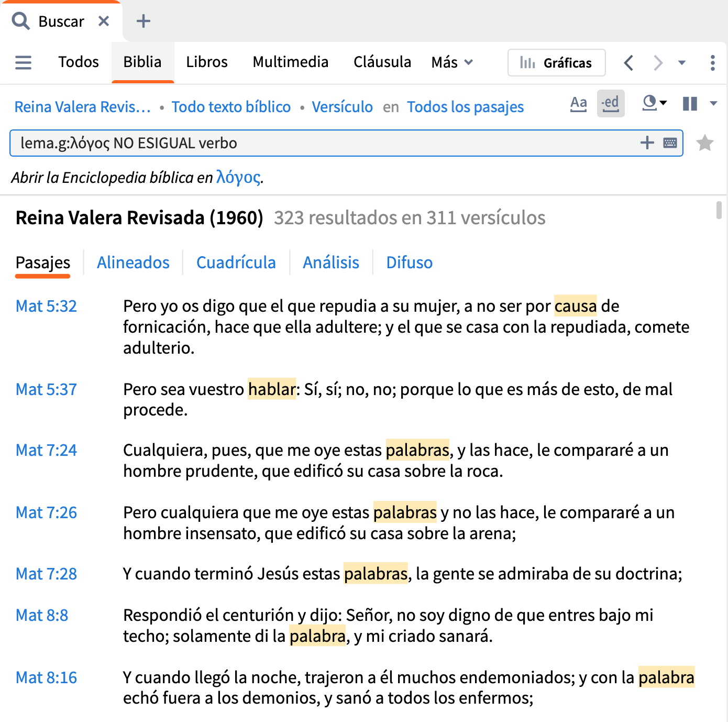Open a new tab with plus icon
Viewport: 728px width, 722px height.
144,21
